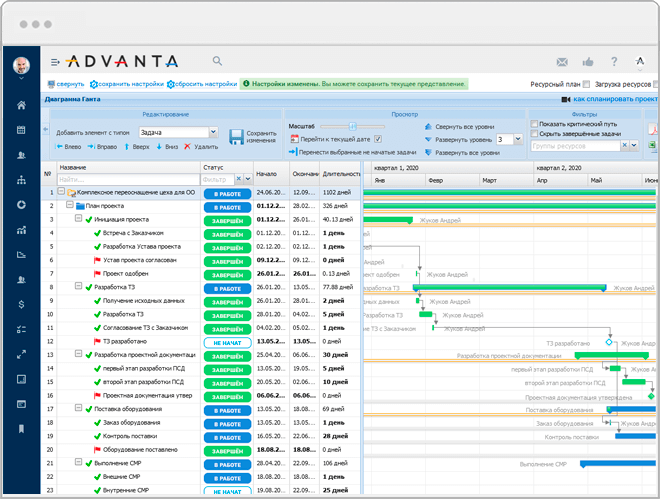The image size is (660, 499).
Task: Click the expand arrows icon in sidebar
Action: click(x=21, y=354)
